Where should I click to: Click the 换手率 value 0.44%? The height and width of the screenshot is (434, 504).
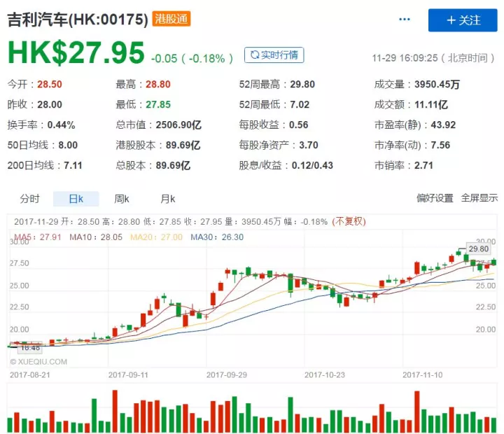[x=61, y=125]
